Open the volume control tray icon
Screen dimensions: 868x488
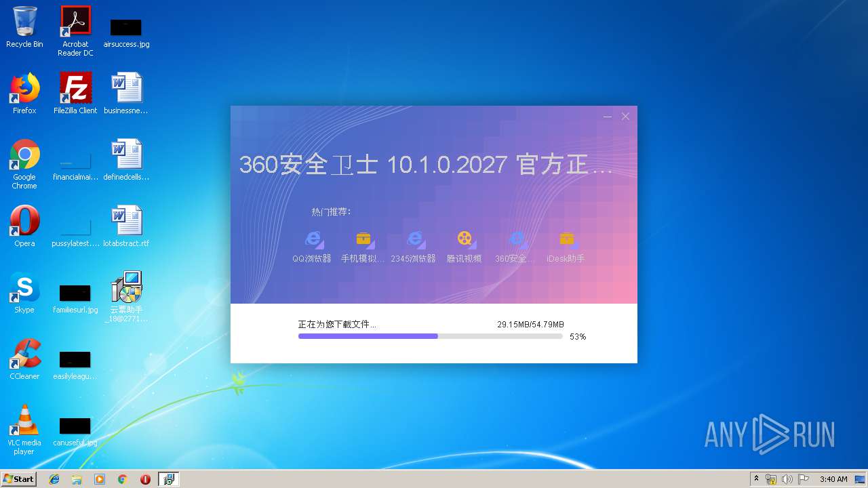click(x=787, y=479)
